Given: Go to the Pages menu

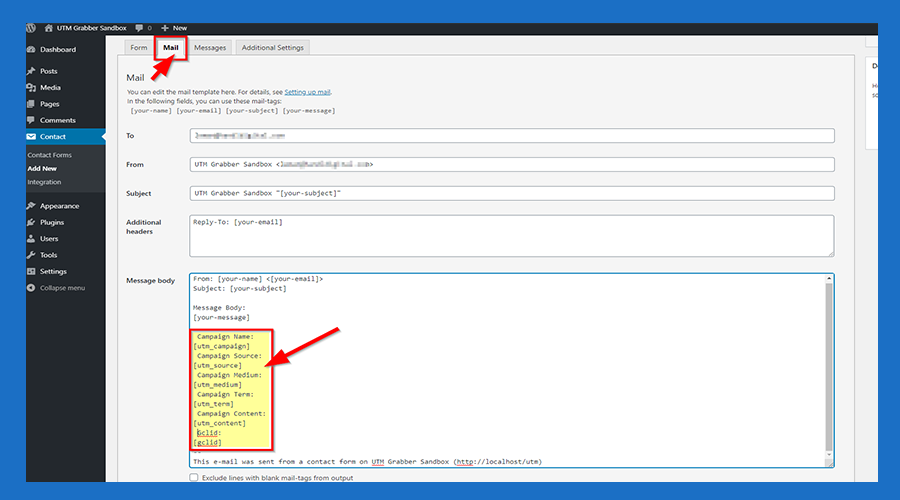Looking at the screenshot, I should (49, 104).
